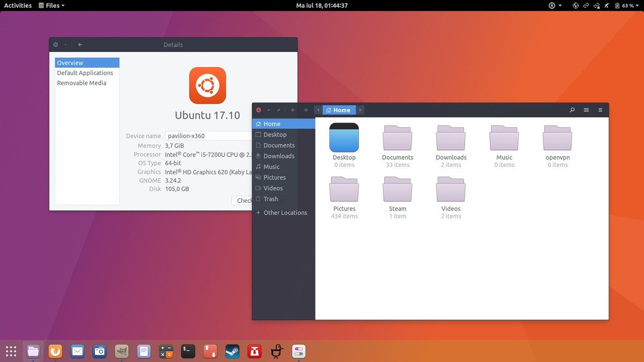Select Pictures in Files sidebar
Viewport: 644px width, 362px height.
[x=283, y=178]
